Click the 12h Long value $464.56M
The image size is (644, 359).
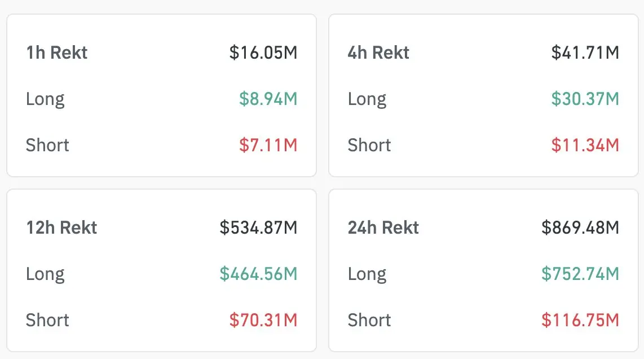coord(258,274)
